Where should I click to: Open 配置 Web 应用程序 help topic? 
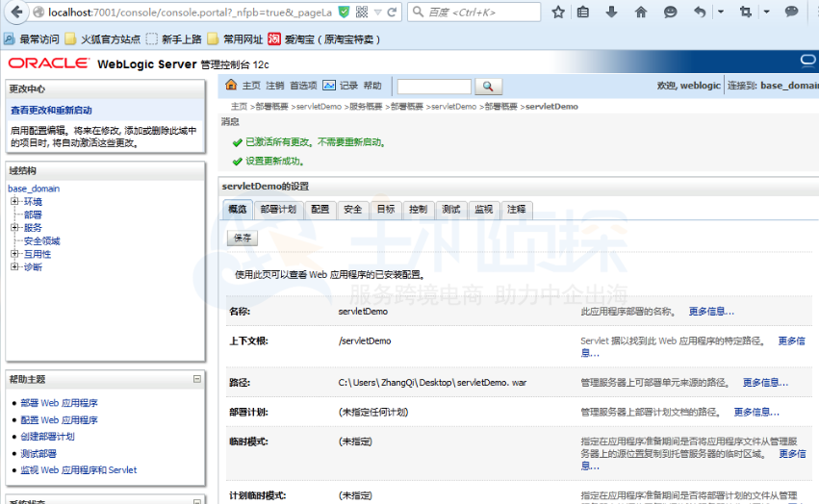point(59,420)
